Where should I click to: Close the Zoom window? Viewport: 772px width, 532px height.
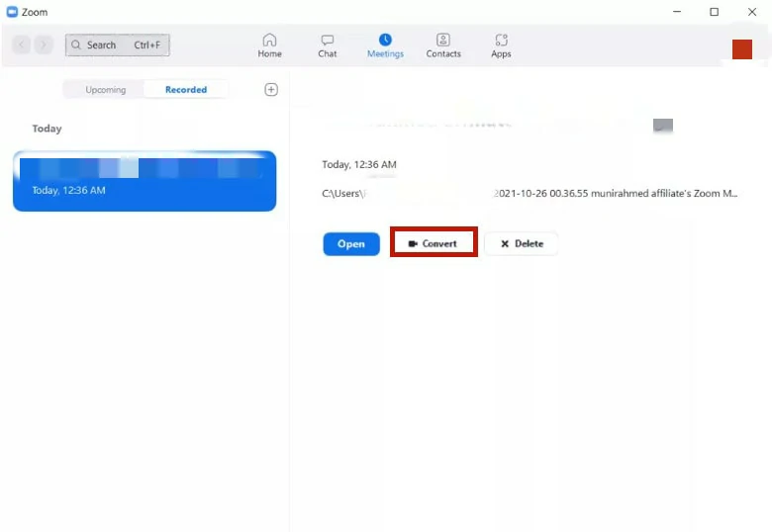point(752,12)
